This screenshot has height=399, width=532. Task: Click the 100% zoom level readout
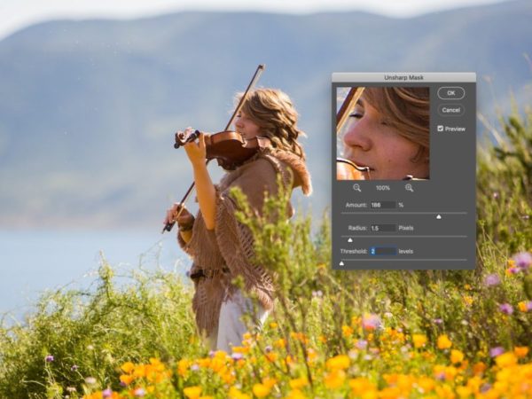[x=383, y=188]
